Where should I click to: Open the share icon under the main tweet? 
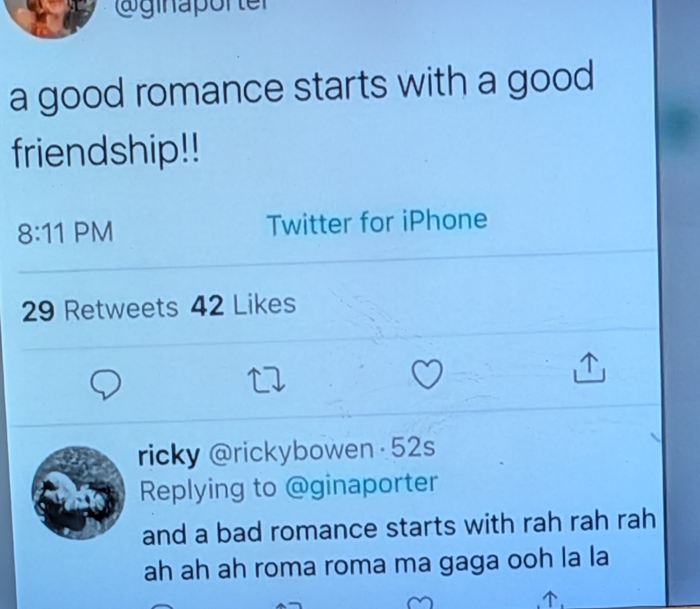point(589,368)
